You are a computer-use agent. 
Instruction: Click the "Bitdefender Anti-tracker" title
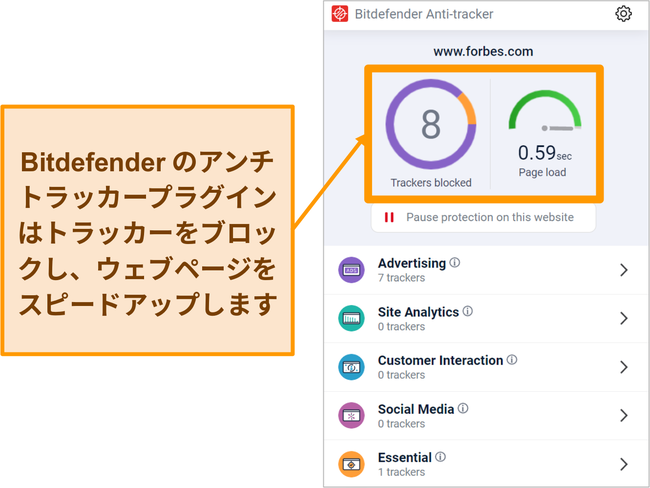(x=424, y=14)
